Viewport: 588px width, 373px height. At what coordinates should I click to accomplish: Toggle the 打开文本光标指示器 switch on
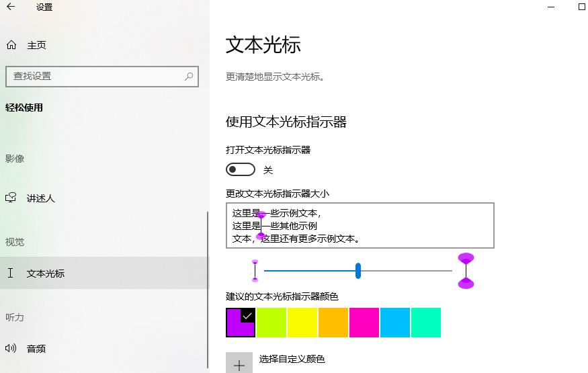(x=241, y=169)
